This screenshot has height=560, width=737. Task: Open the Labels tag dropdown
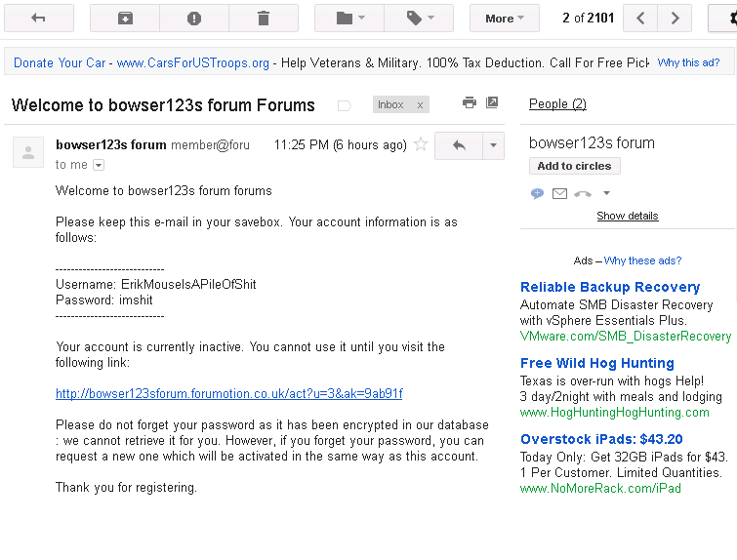pyautogui.click(x=419, y=19)
